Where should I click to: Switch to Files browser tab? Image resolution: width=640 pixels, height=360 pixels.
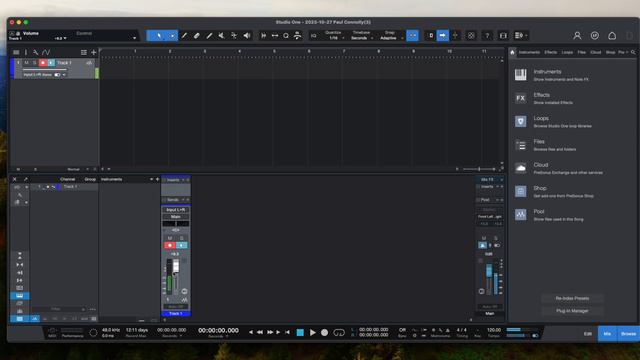tap(582, 52)
